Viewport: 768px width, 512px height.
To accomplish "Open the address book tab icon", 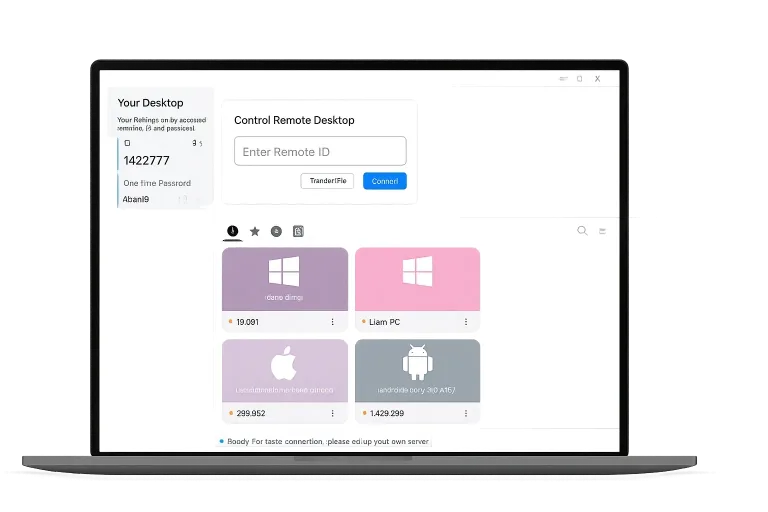I will coord(298,231).
